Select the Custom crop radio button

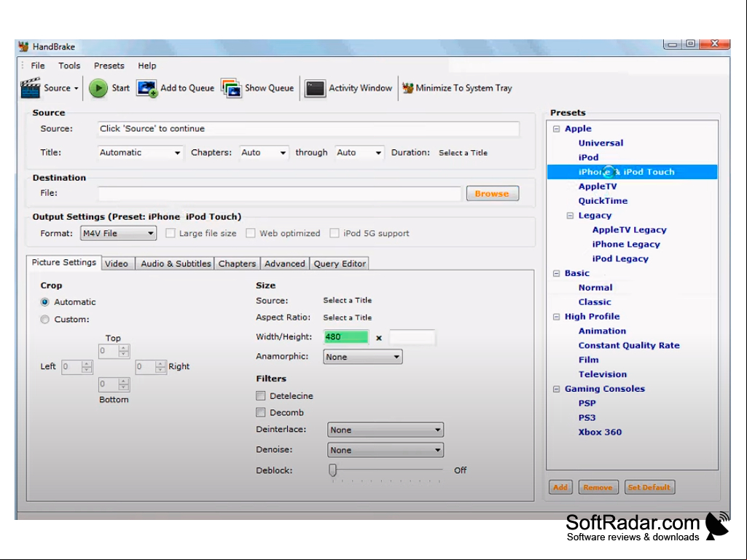[44, 319]
